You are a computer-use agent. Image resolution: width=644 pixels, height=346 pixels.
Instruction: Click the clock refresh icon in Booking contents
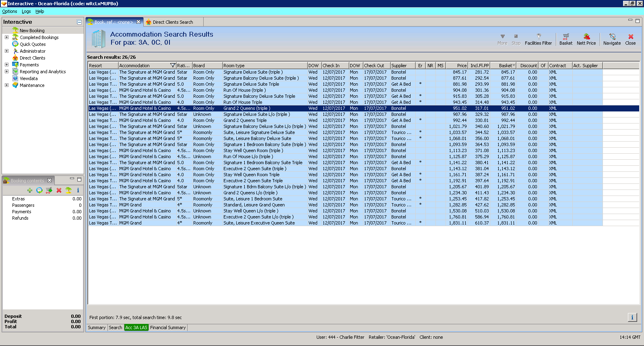coord(39,190)
